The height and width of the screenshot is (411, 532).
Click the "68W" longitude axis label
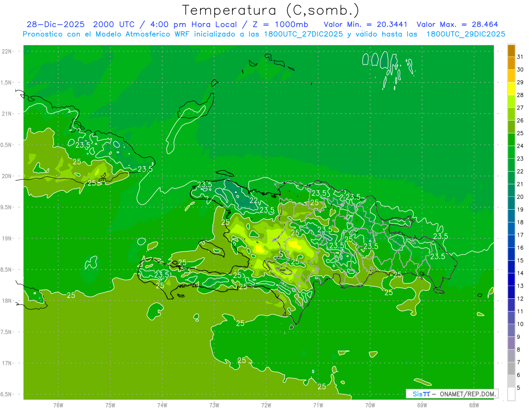[474, 405]
